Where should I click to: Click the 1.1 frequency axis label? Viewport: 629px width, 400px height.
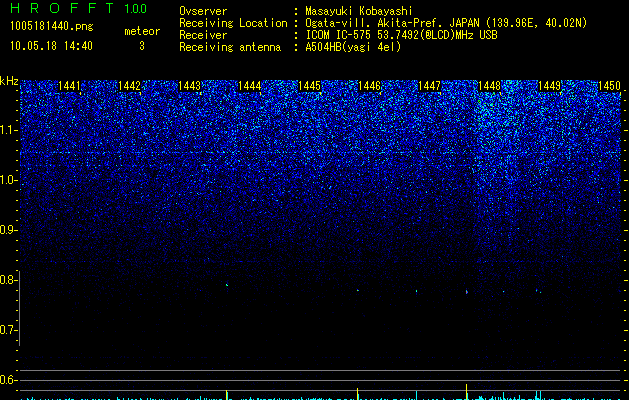click(8, 130)
